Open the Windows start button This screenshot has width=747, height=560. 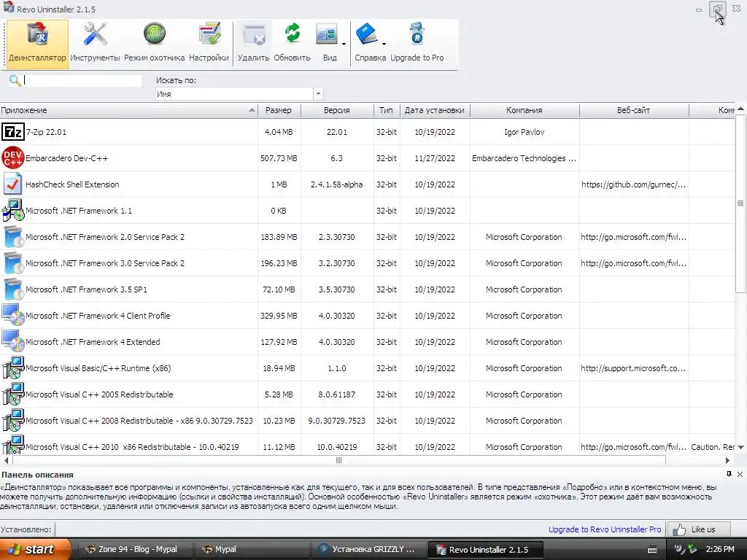point(34,549)
